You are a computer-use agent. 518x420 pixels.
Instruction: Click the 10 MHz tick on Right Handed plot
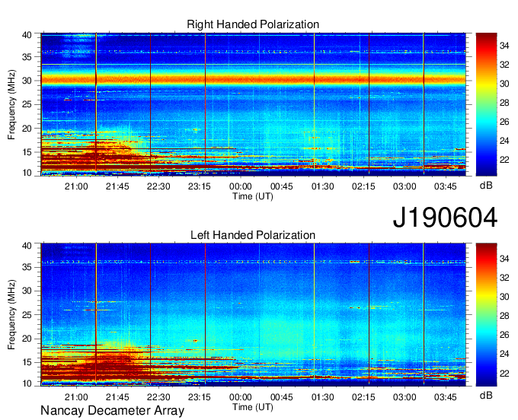(x=27, y=173)
